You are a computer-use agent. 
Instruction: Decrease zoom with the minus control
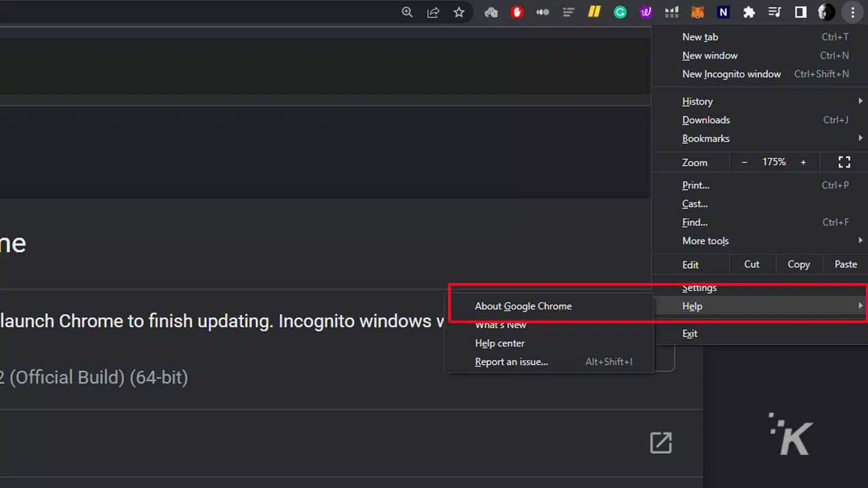[x=744, y=162]
